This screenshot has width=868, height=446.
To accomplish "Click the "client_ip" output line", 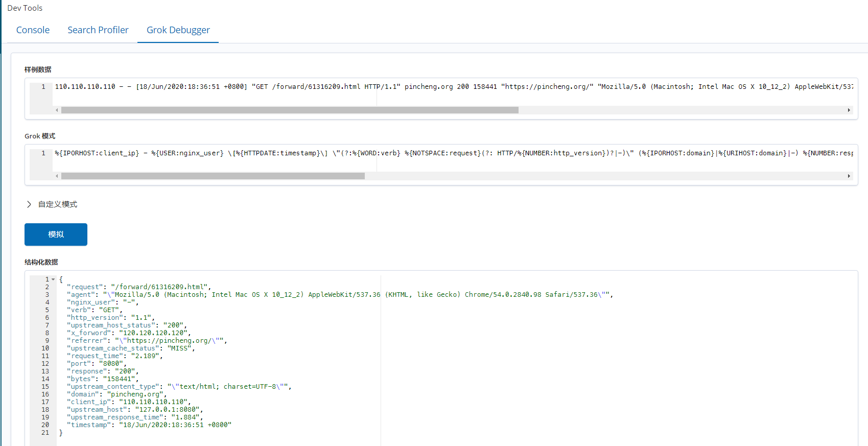I will point(129,402).
